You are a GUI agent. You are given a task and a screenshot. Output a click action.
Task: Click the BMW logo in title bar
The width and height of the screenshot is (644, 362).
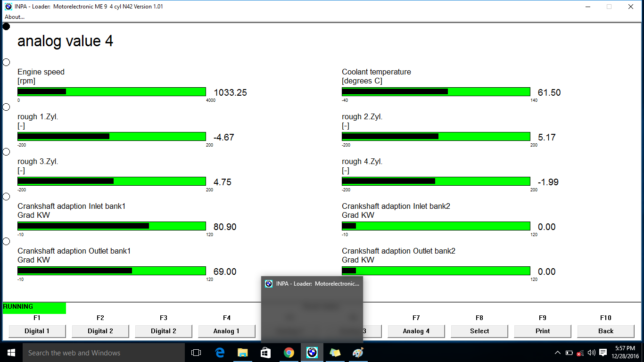tap(8, 7)
